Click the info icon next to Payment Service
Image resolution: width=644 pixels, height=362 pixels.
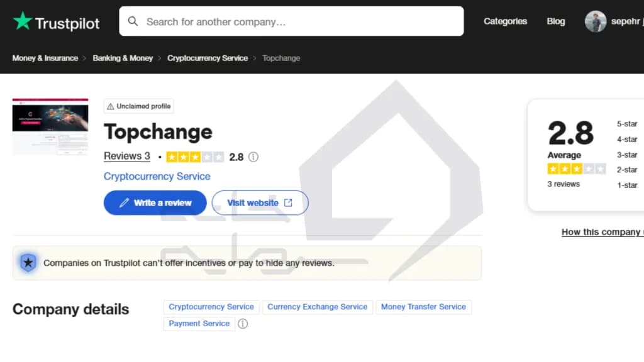click(243, 324)
